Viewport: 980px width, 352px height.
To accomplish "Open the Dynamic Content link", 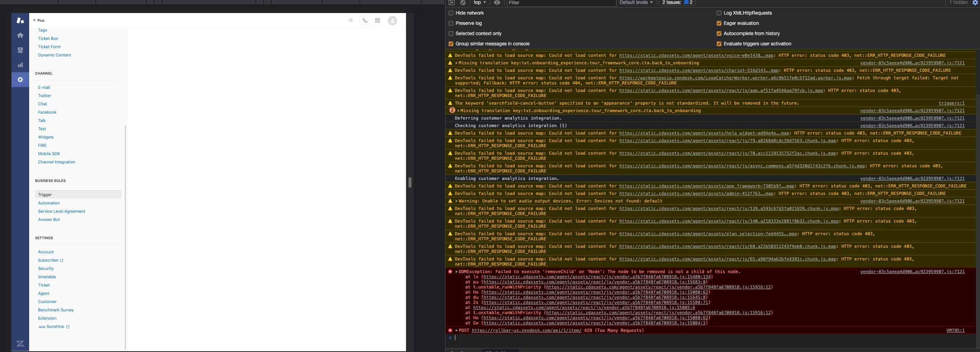I will click(x=54, y=55).
